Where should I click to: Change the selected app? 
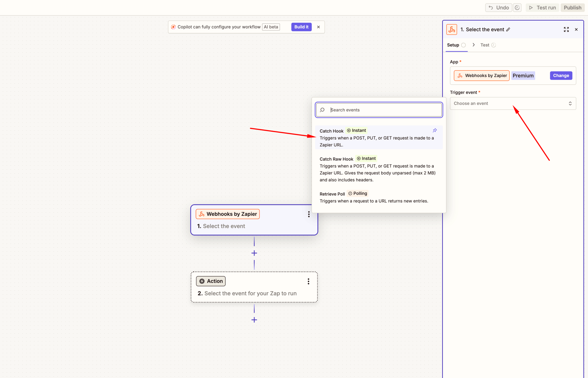point(561,76)
